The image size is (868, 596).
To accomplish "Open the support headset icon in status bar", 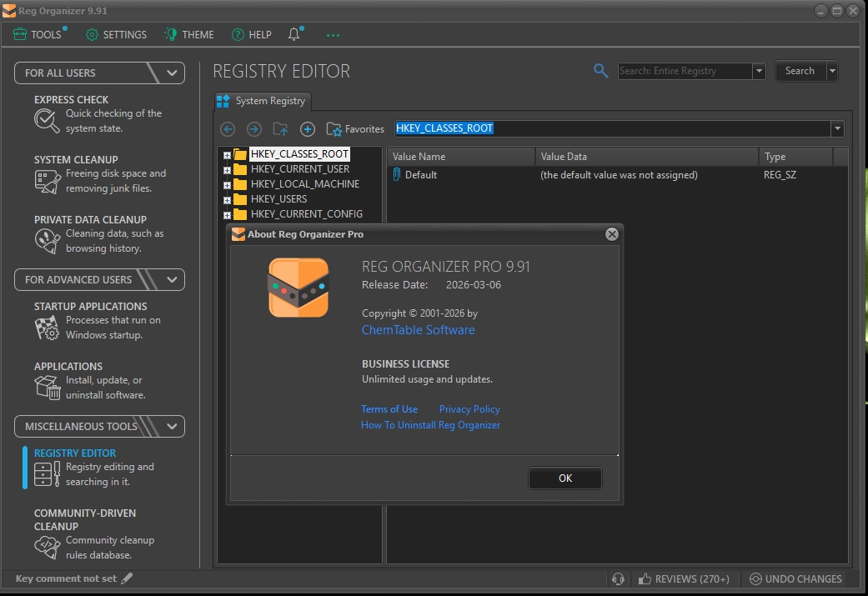I will (618, 578).
